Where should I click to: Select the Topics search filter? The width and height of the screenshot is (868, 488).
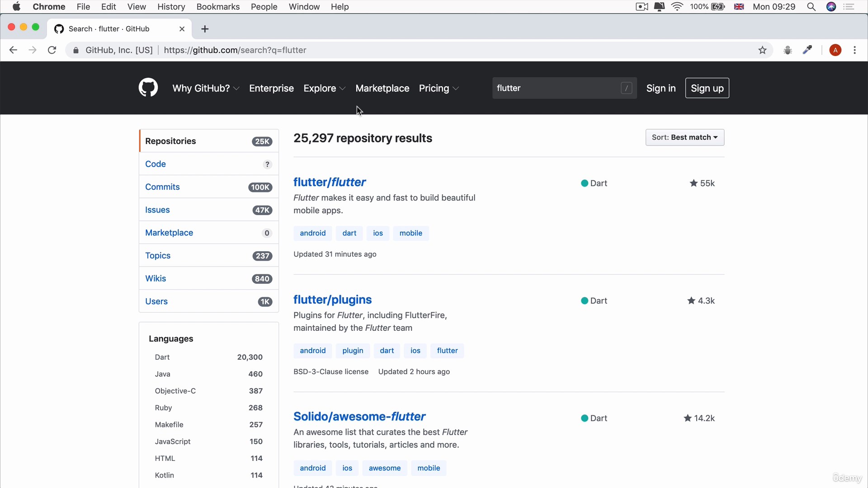[209, 256]
